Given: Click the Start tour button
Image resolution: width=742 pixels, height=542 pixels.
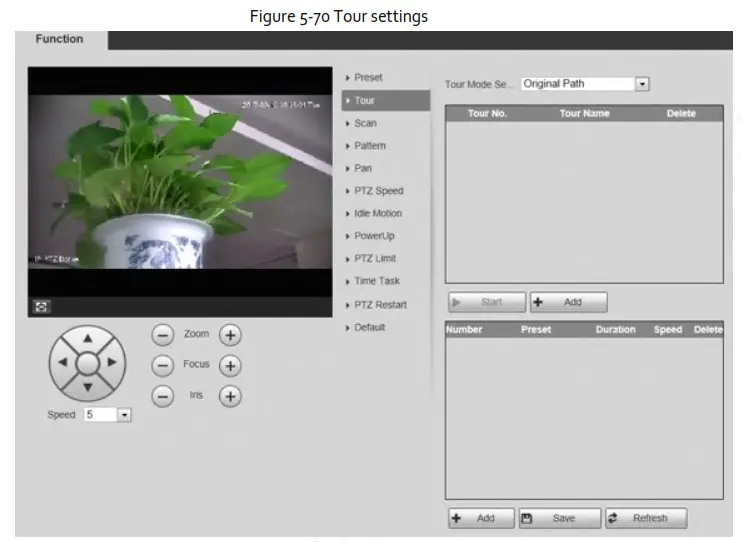Looking at the screenshot, I should pos(487,302).
